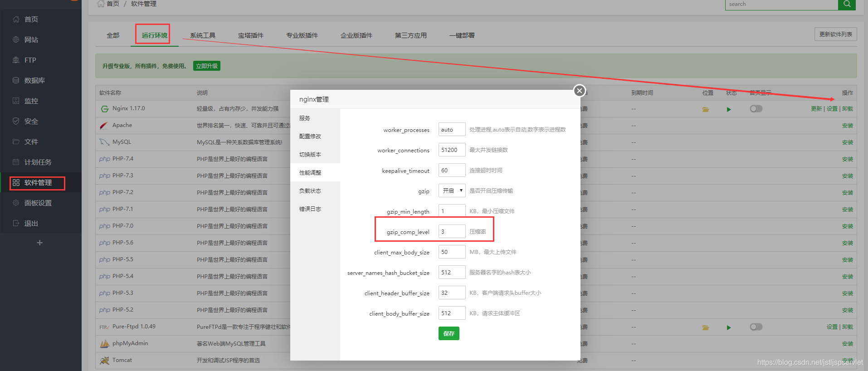Close the nginx management dialog
The image size is (868, 371).
coord(579,91)
